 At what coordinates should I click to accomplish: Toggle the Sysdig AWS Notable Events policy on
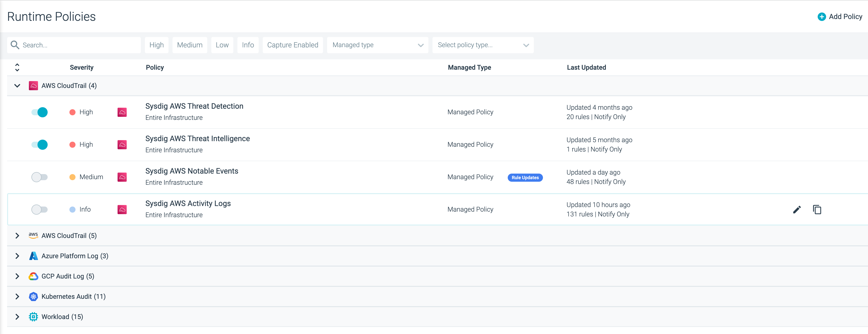39,177
